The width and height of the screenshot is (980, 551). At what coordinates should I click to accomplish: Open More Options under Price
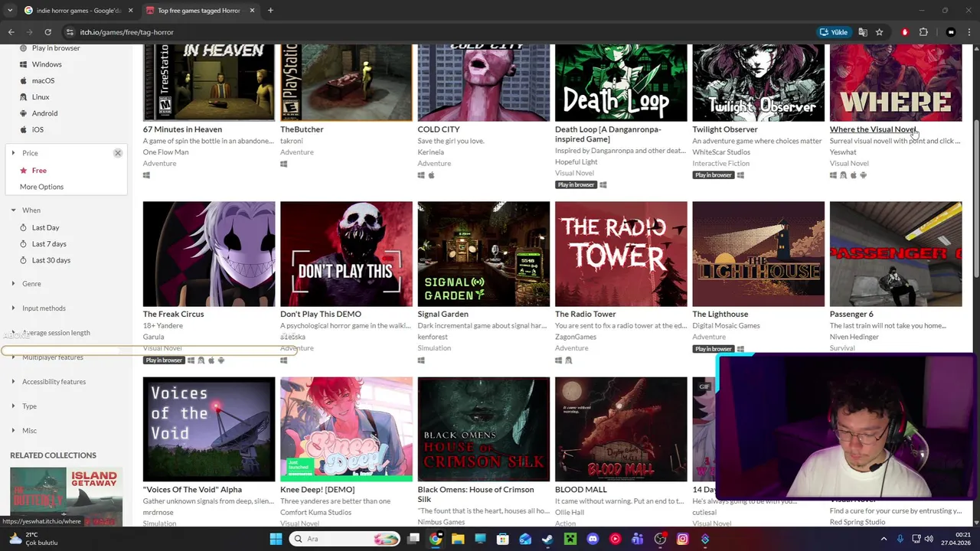[41, 187]
